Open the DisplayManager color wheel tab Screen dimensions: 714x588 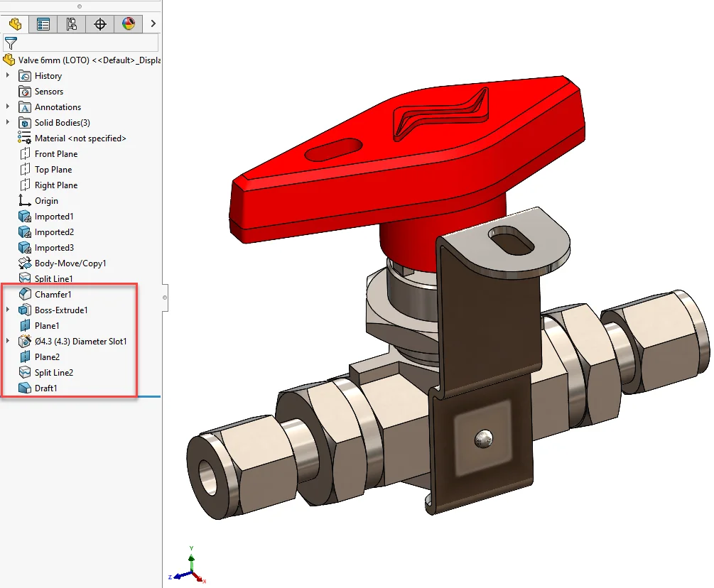tap(129, 24)
